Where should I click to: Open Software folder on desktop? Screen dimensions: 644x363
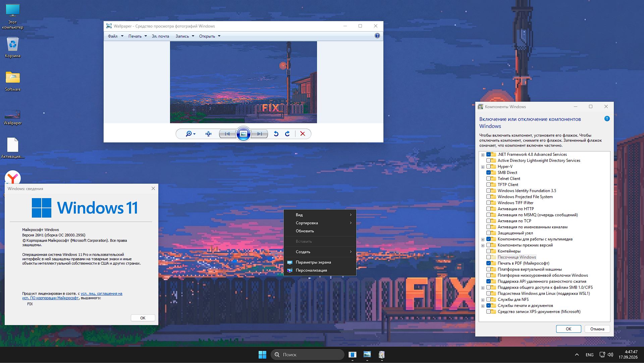coord(13,81)
